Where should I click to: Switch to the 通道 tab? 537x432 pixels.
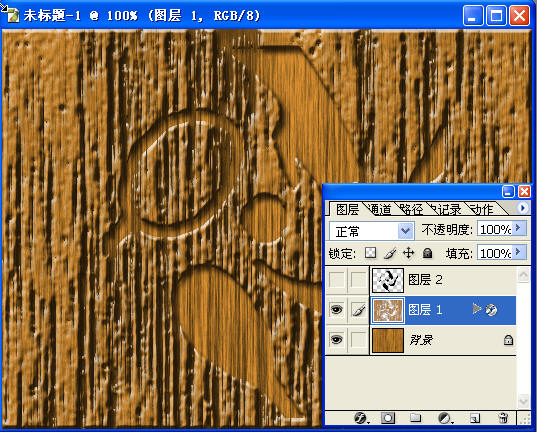tap(380, 209)
